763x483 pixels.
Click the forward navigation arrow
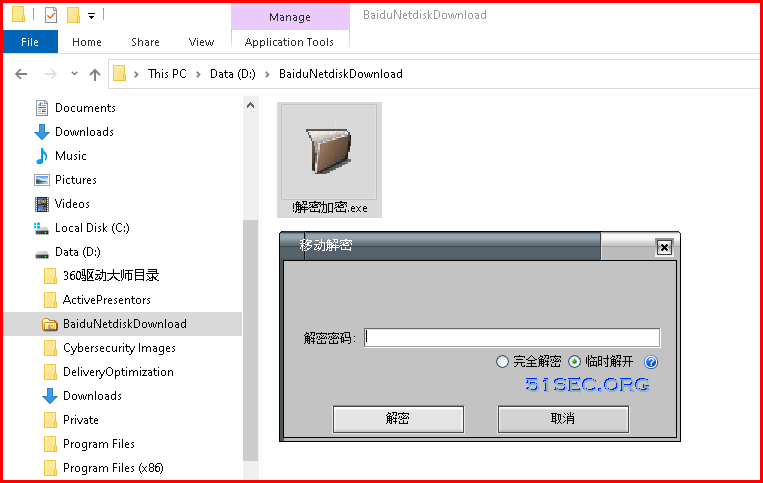[x=50, y=74]
